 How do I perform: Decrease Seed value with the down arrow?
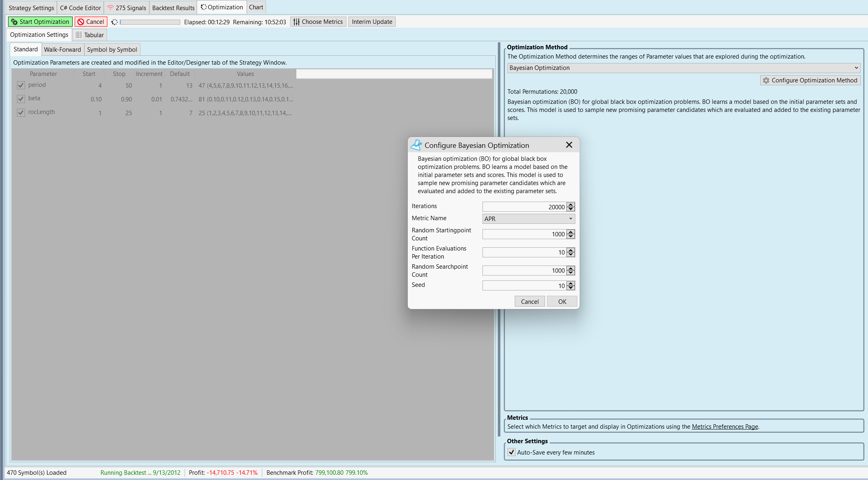pos(570,288)
